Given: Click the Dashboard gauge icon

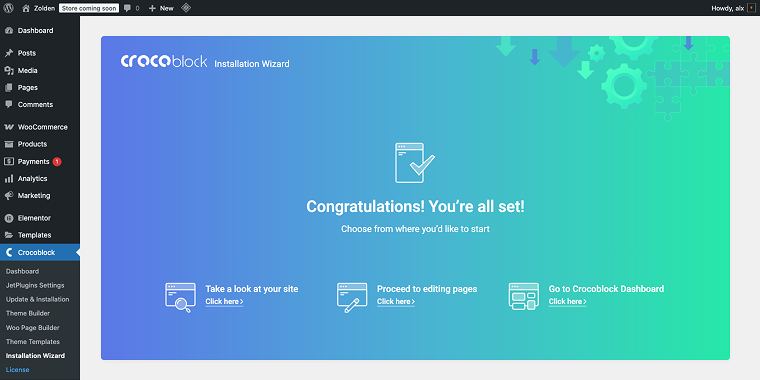Looking at the screenshot, I should (9, 31).
